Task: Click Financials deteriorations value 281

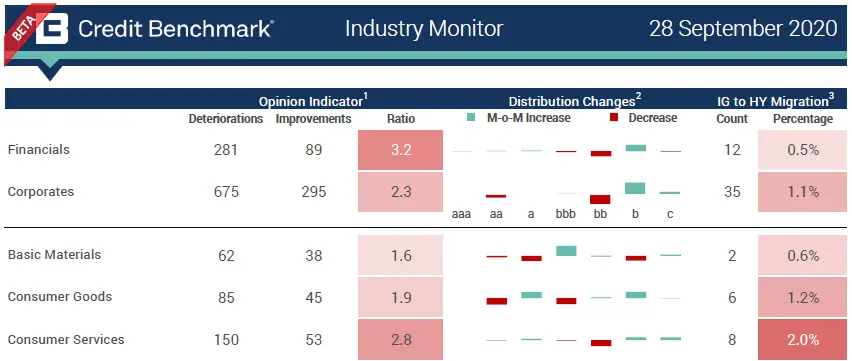Action: coord(225,150)
